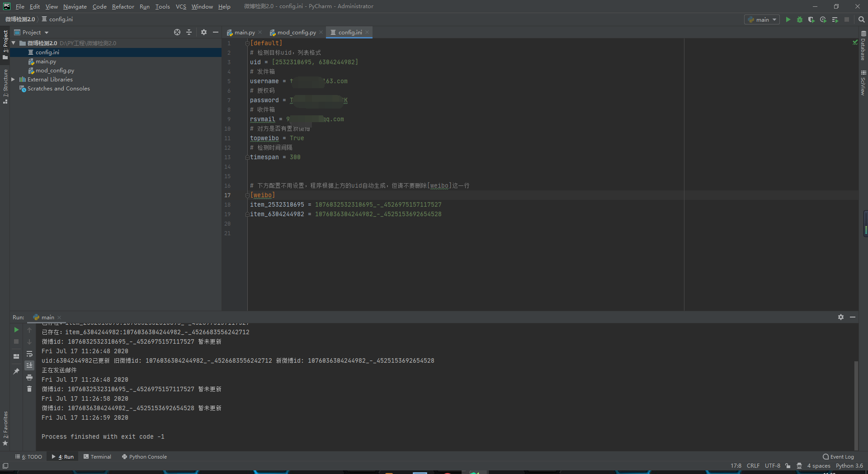Open the TODO tool window
This screenshot has width=868, height=474.
(x=28, y=457)
